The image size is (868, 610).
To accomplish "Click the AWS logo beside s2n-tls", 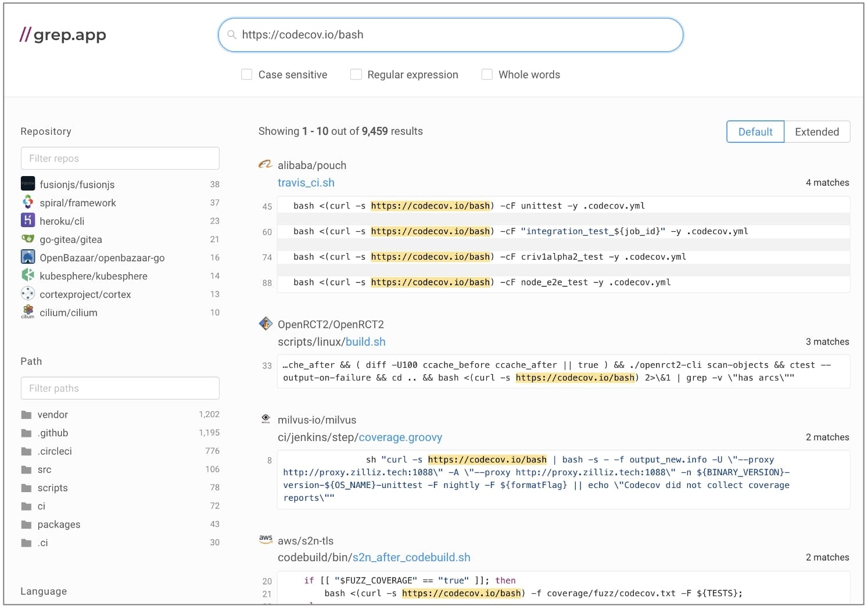I will tap(266, 540).
